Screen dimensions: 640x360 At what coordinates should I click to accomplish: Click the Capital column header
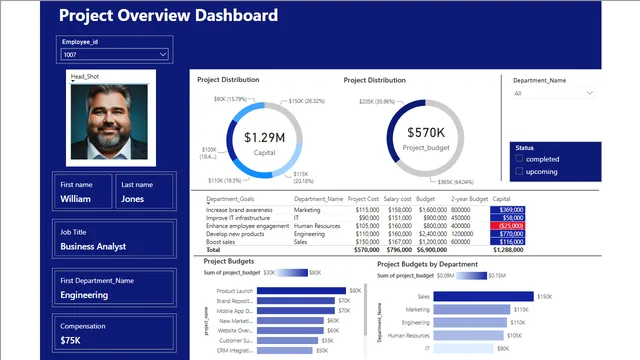point(501,199)
